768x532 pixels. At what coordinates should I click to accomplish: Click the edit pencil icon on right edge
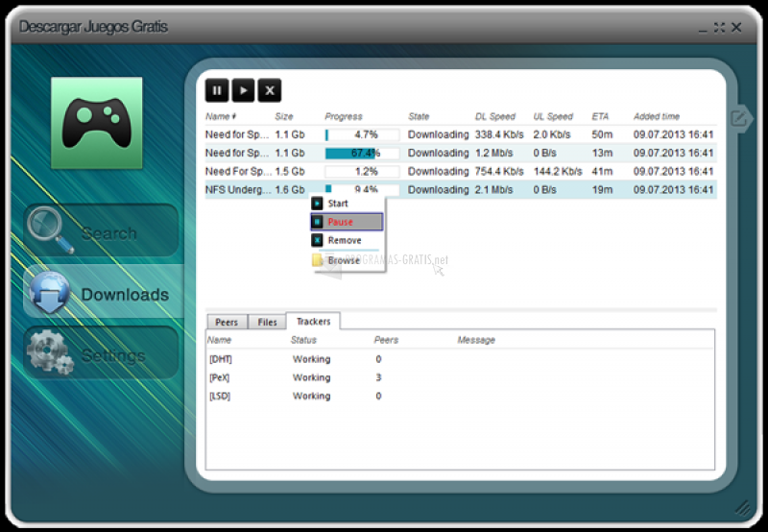(738, 118)
